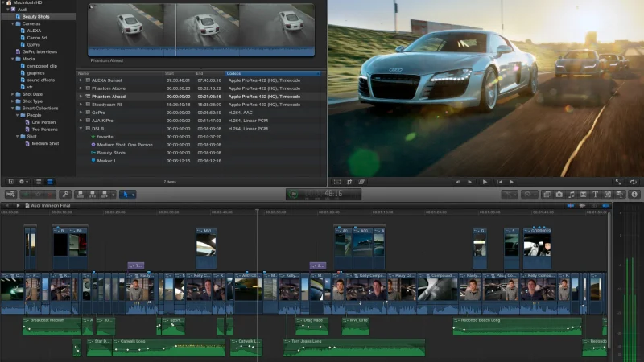This screenshot has height=362, width=644.
Task: Go back in timeline history
Action: (7, 205)
